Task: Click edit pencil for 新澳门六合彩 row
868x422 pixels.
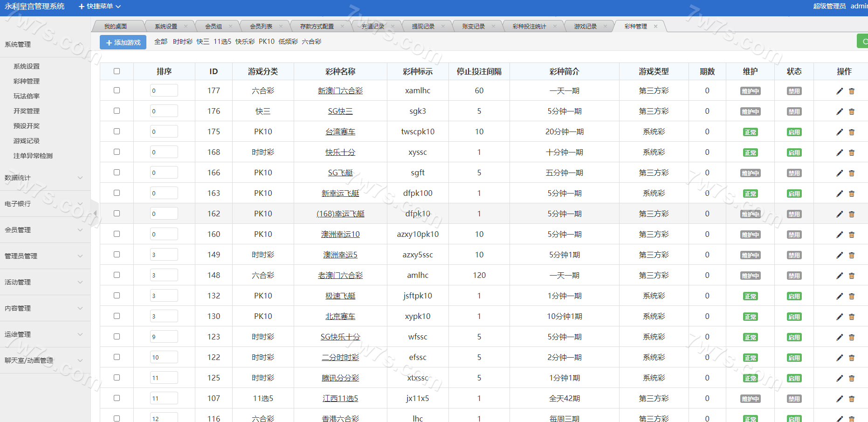Action: (x=840, y=91)
